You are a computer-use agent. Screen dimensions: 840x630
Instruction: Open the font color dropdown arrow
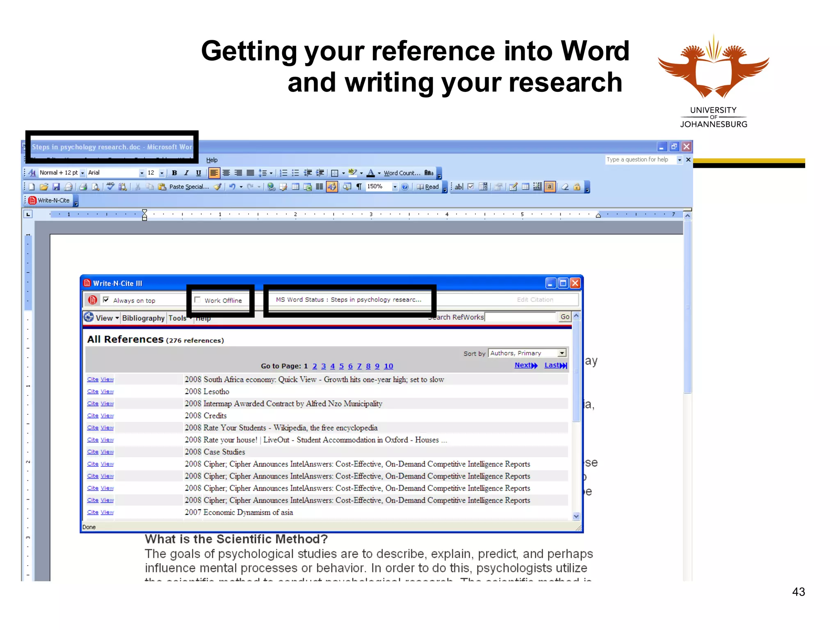[x=379, y=173]
